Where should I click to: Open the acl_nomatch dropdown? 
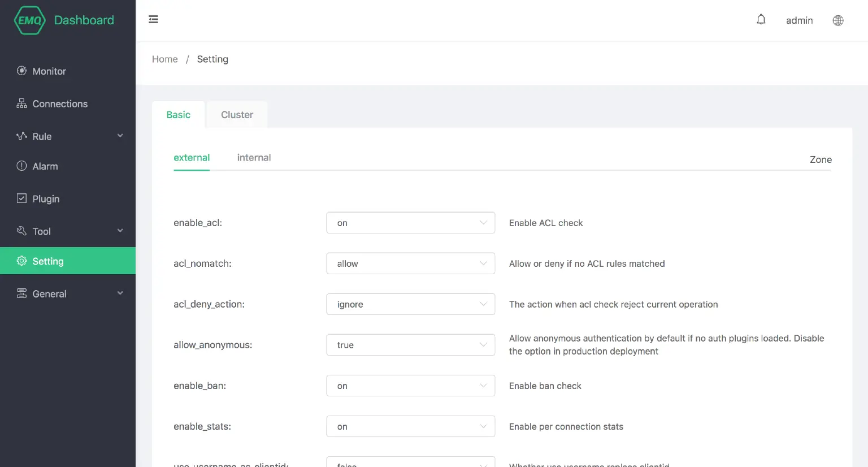(x=410, y=263)
